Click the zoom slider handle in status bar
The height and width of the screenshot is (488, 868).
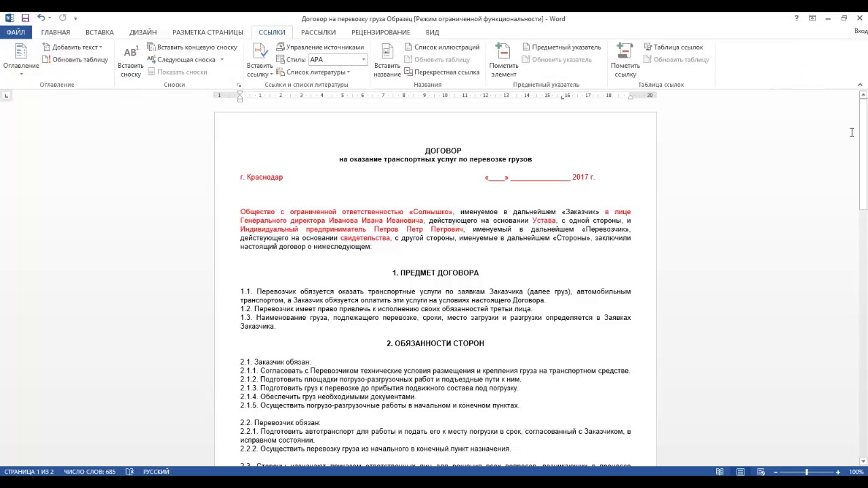click(x=806, y=472)
